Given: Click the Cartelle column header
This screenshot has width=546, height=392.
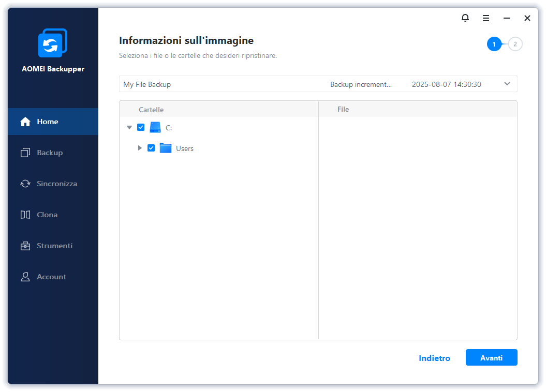Looking at the screenshot, I should click(x=151, y=110).
